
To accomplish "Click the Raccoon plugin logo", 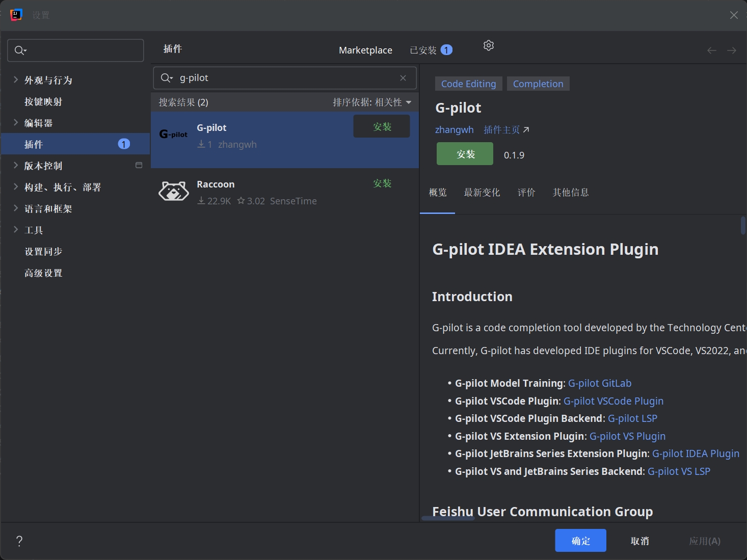I will coord(173,191).
